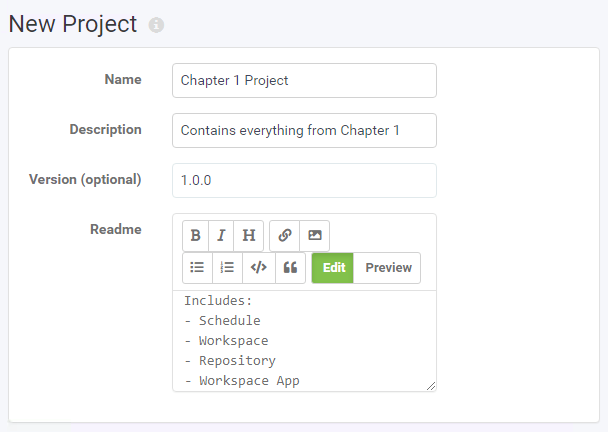Insert an image using the picture icon
608x432 pixels.
click(x=314, y=235)
